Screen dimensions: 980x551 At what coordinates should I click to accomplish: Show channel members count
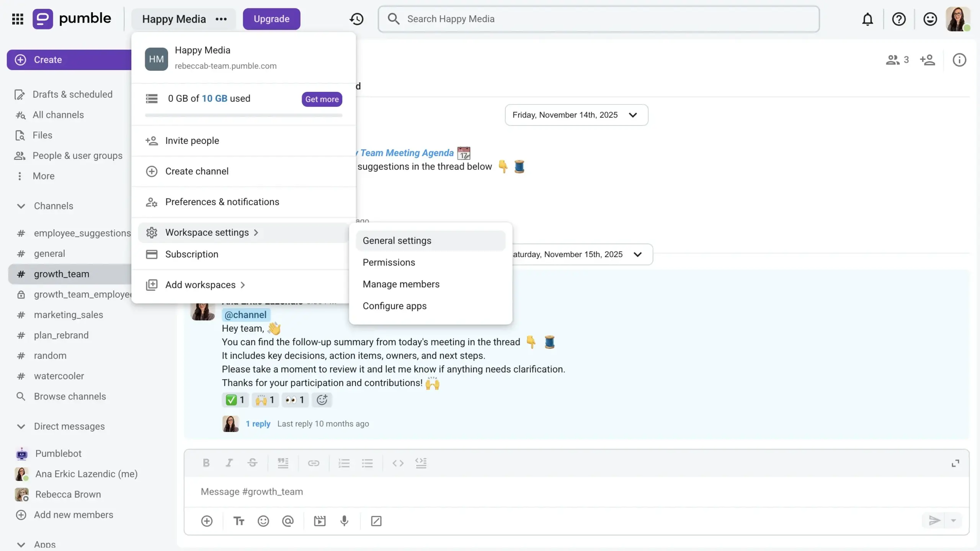point(897,60)
